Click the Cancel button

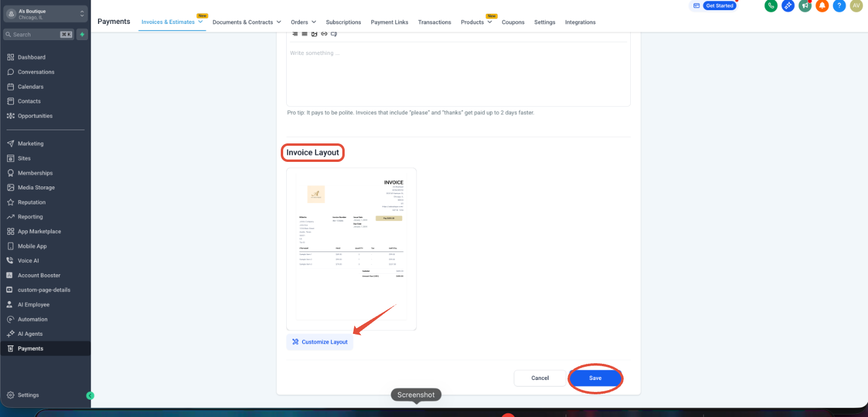tap(540, 378)
